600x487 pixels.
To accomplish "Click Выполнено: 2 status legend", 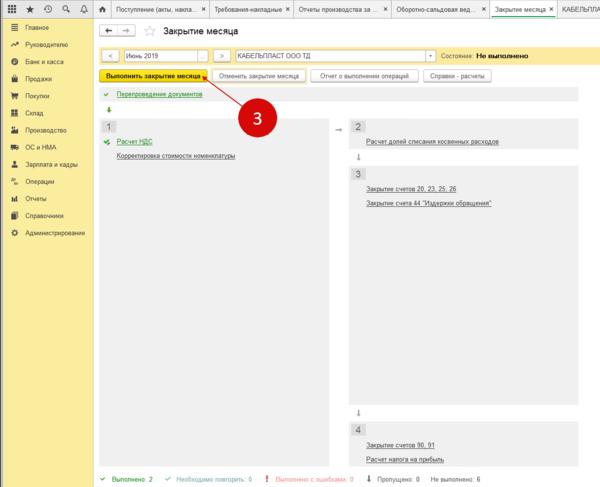I will coord(127,479).
